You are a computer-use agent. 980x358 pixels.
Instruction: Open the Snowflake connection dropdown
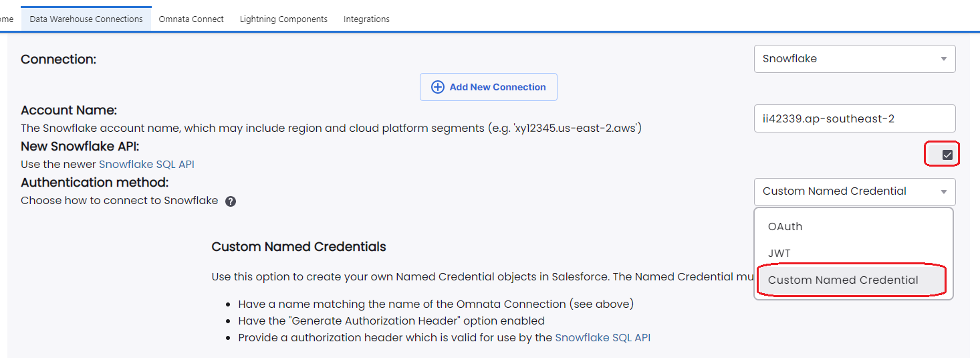point(854,59)
